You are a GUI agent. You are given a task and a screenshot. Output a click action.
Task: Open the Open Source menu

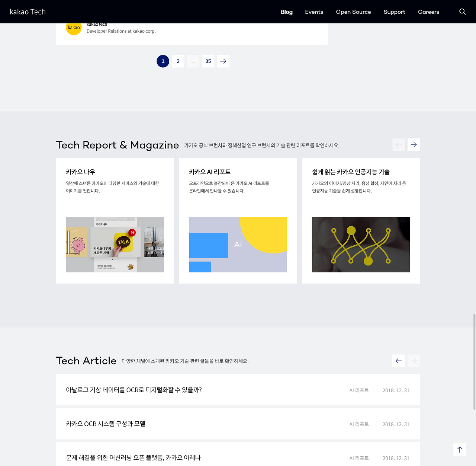pyautogui.click(x=353, y=12)
